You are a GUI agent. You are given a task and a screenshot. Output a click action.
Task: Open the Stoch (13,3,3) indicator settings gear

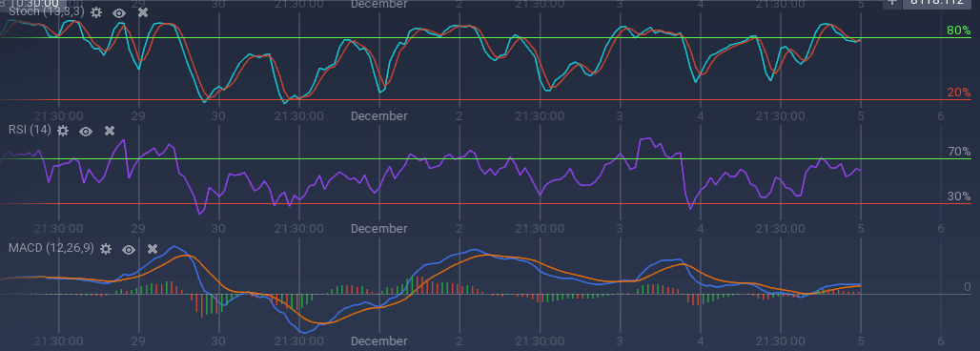95,12
